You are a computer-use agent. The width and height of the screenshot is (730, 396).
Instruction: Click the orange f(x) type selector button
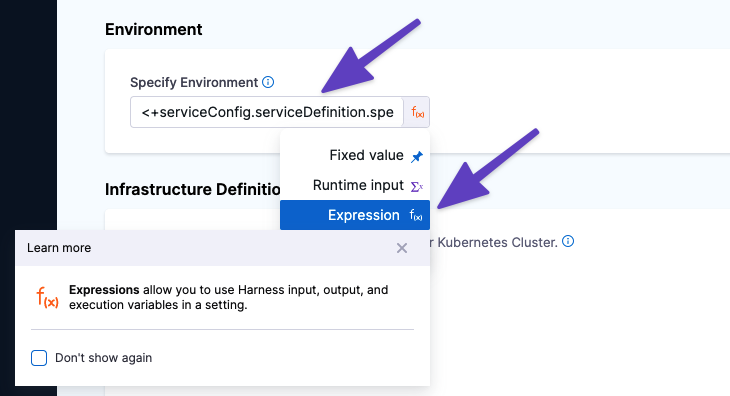coord(417,112)
